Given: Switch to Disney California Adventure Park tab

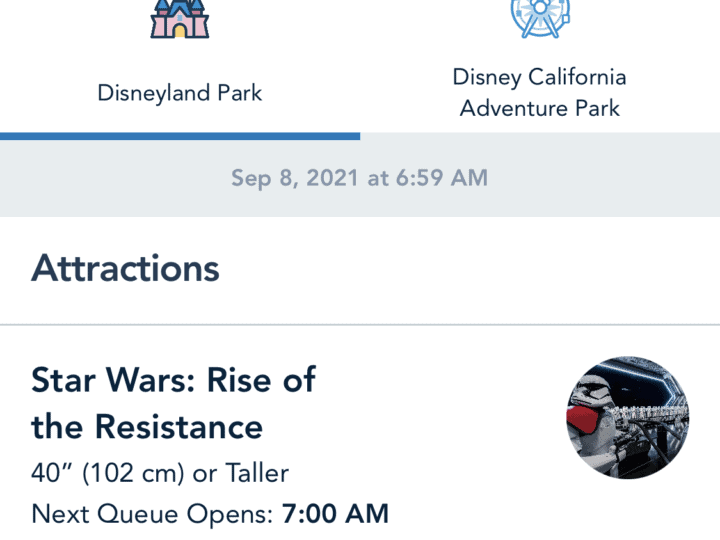Looking at the screenshot, I should click(540, 67).
